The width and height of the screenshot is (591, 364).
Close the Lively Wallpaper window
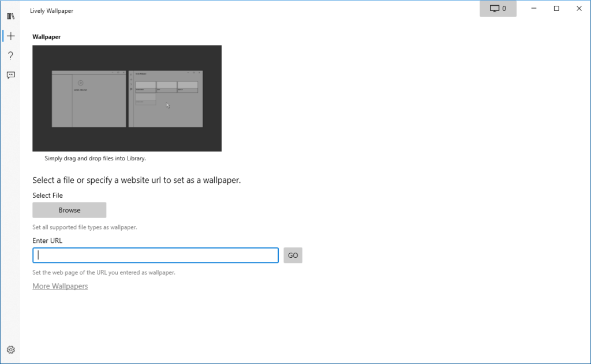579,9
